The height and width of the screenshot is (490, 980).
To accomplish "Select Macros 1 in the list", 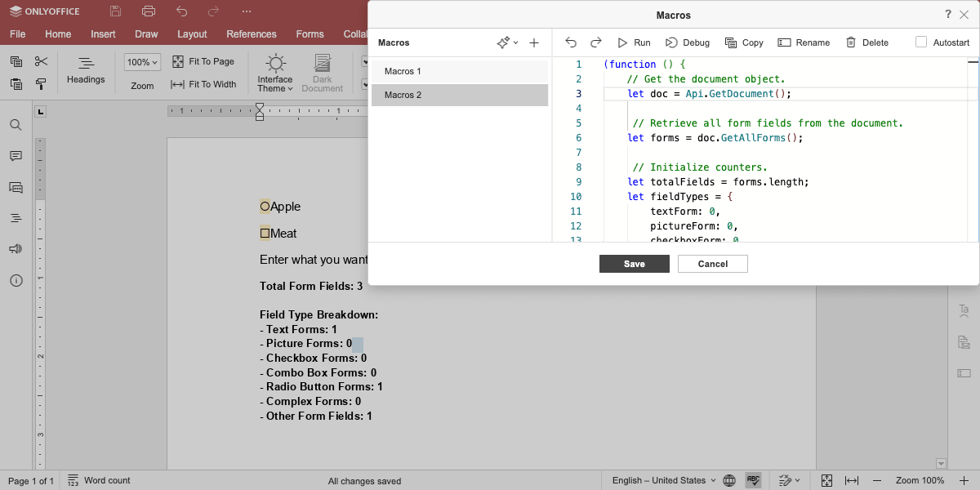I will (x=460, y=72).
